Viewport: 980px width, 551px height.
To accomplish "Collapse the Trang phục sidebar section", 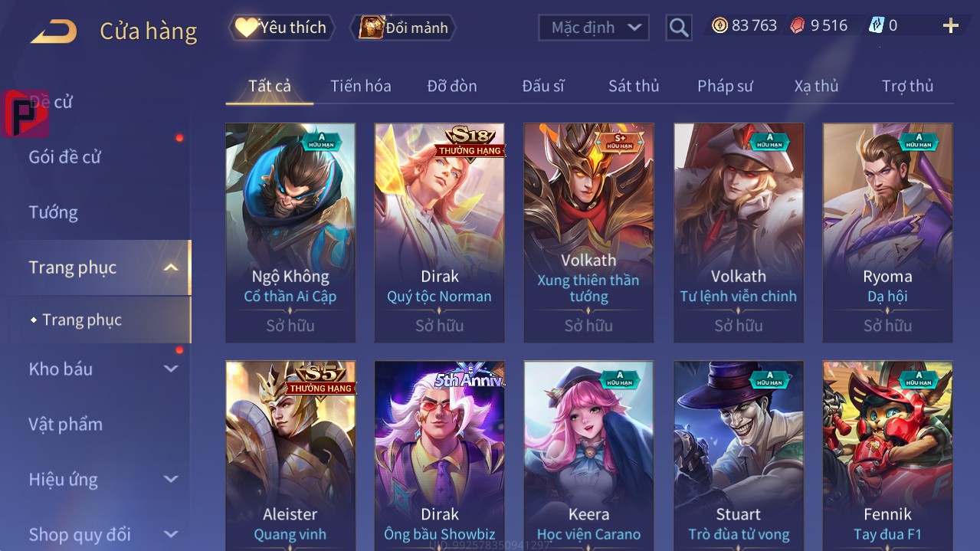I will (171, 267).
